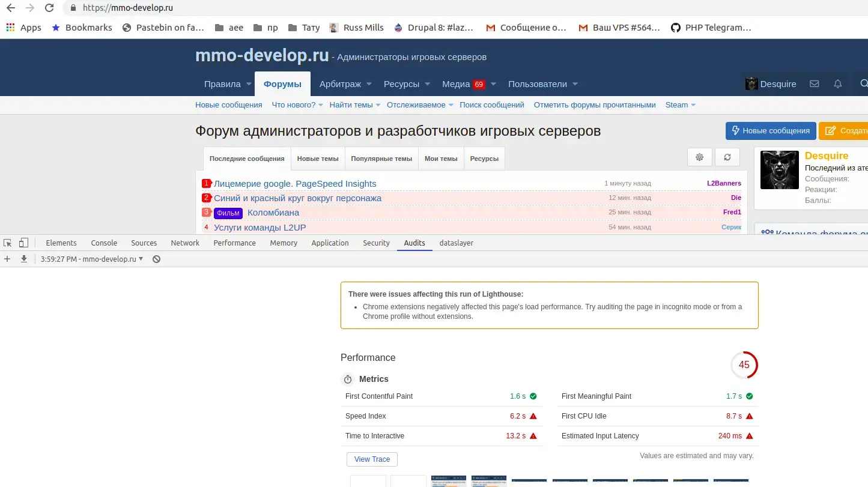Switch to DevTools Elements panel
This screenshot has width=868, height=487.
click(61, 243)
